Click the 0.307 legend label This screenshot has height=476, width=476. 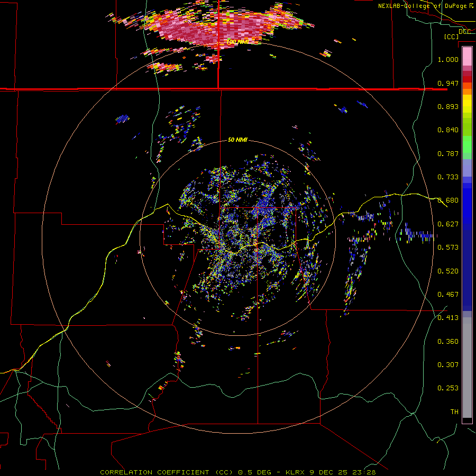[448, 365]
